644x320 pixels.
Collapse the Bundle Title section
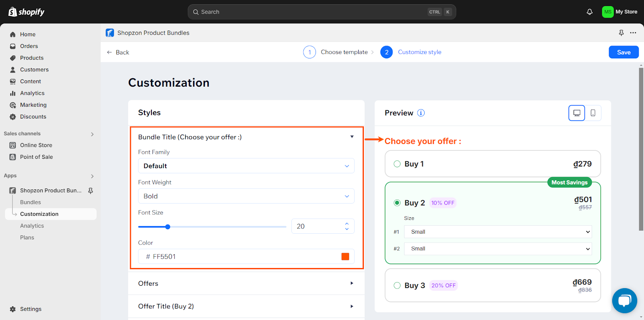(352, 137)
